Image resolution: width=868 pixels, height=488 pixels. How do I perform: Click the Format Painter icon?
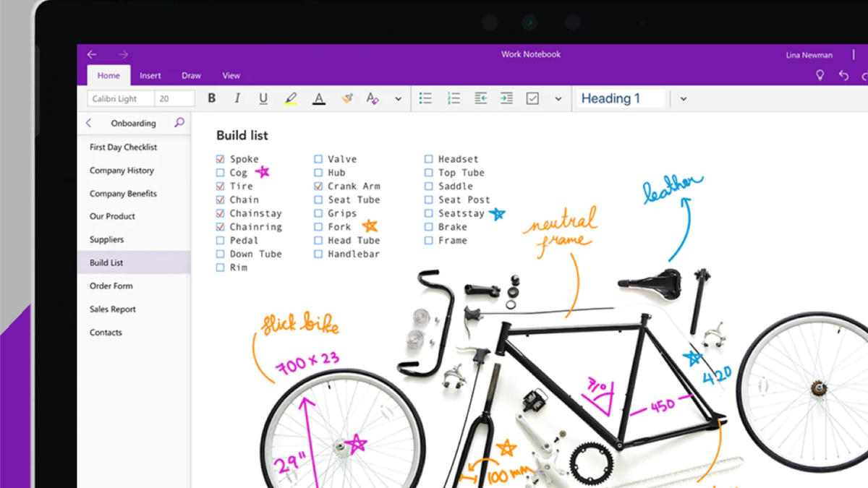point(347,98)
